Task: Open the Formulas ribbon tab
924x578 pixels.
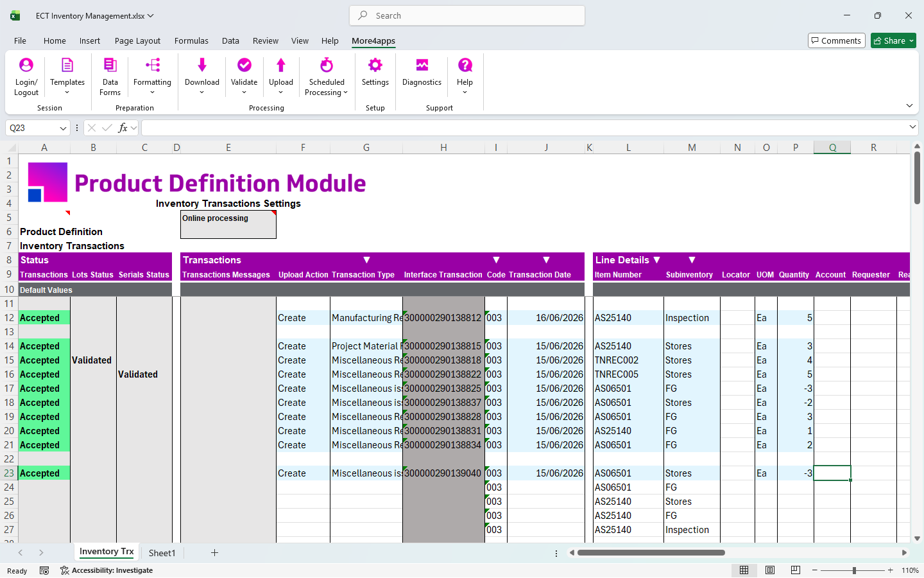Action: [x=191, y=41]
